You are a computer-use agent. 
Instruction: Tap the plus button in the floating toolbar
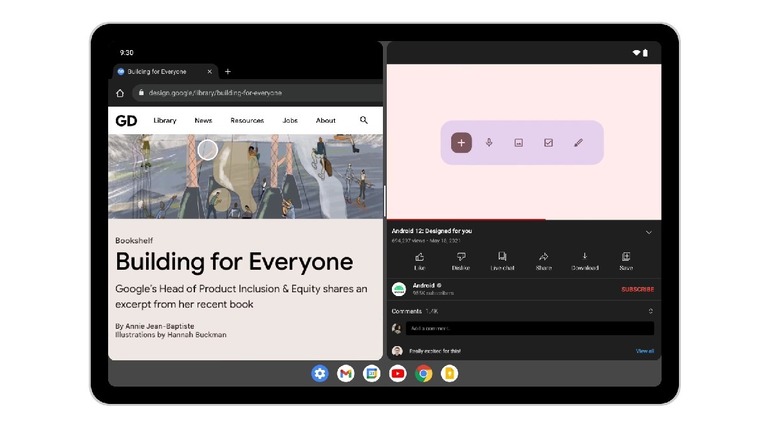pos(461,143)
